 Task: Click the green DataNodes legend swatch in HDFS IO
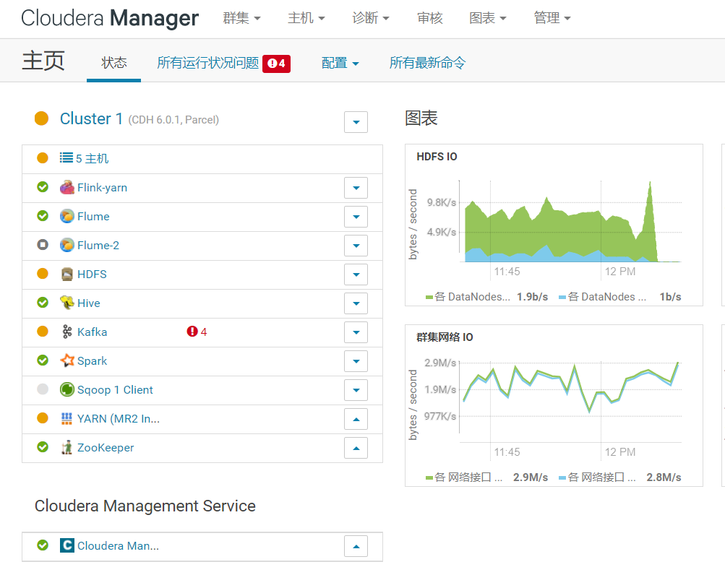click(429, 297)
